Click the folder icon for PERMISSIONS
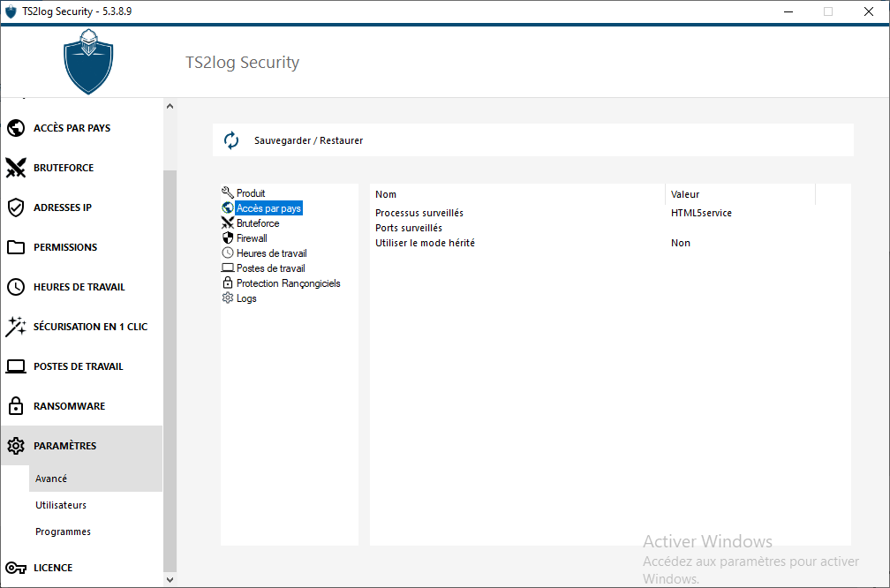 click(16, 247)
